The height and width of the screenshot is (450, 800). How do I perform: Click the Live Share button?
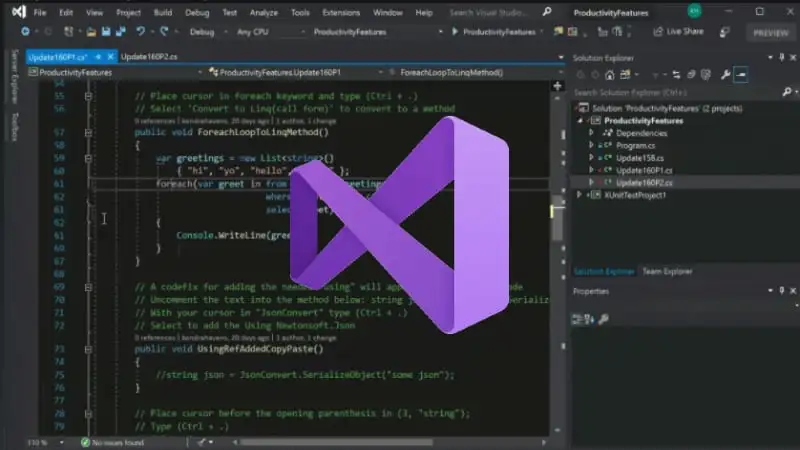click(x=678, y=32)
